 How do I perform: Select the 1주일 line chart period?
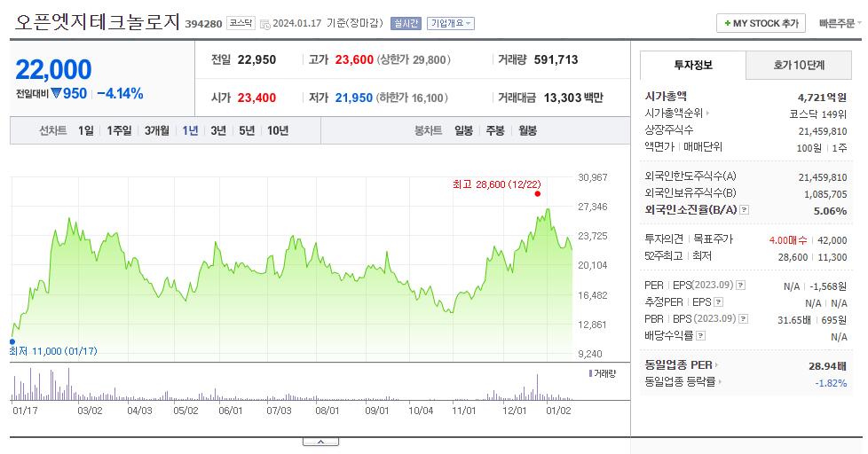[119, 130]
